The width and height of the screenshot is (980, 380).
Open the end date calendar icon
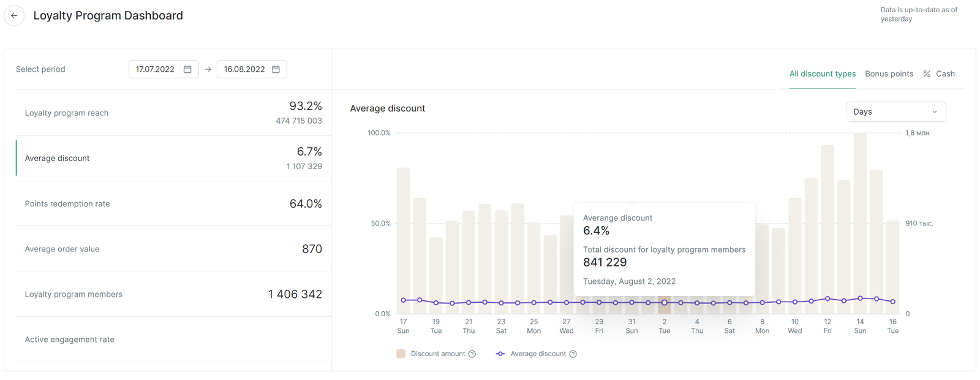[276, 69]
